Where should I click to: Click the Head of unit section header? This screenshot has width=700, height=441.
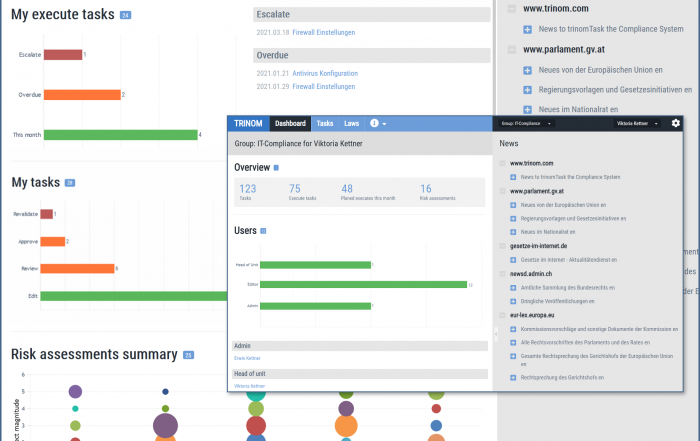pos(360,374)
